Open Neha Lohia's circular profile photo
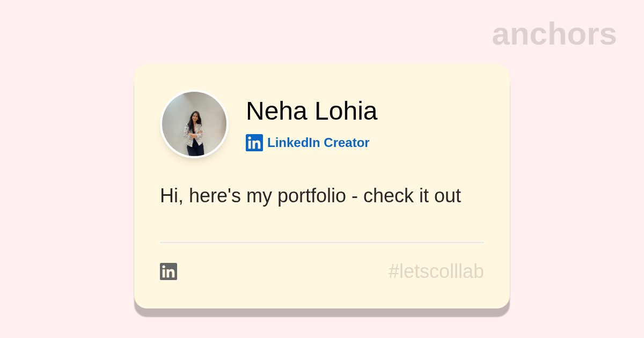Viewport: 644px width, 338px height. click(194, 124)
